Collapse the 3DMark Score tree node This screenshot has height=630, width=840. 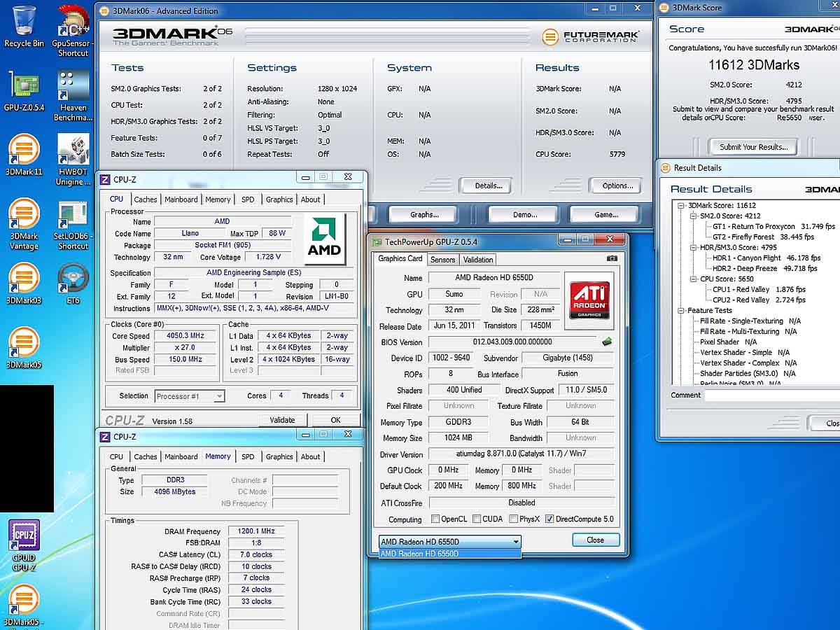681,206
